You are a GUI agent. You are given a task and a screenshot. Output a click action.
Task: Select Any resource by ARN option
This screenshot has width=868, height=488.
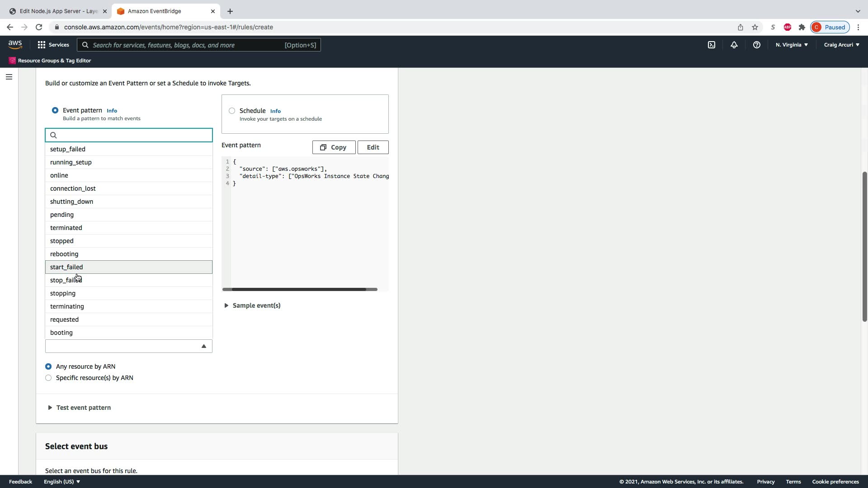(48, 366)
